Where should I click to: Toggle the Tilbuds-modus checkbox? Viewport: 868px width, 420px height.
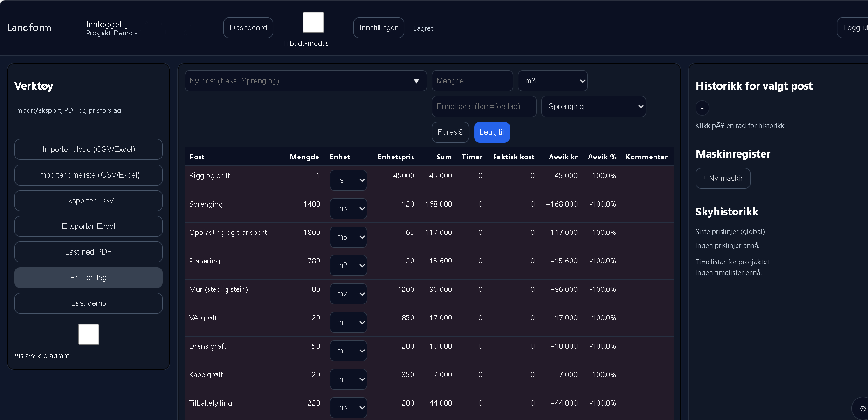[313, 22]
